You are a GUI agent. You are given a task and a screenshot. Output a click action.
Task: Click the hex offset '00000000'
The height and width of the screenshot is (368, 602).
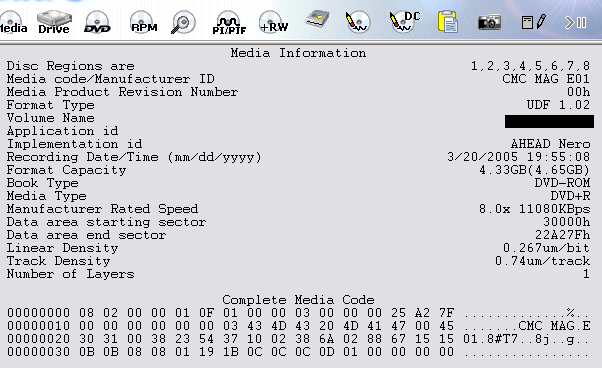click(x=38, y=313)
